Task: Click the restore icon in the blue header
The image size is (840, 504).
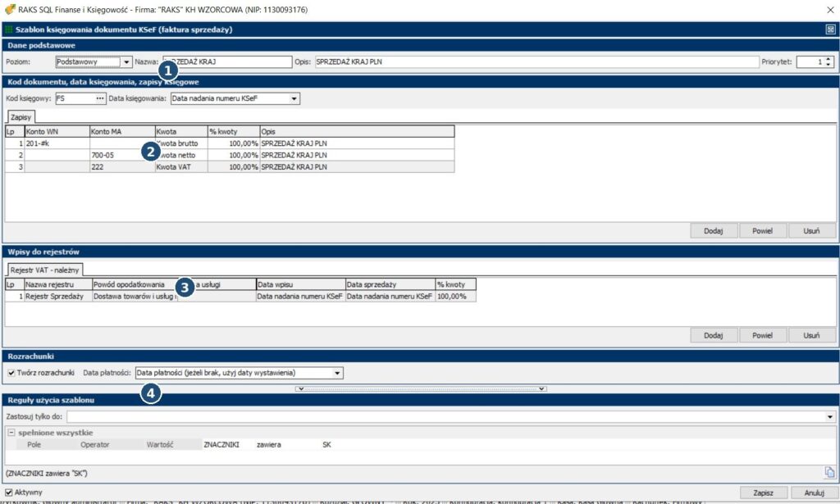Action: click(x=830, y=30)
